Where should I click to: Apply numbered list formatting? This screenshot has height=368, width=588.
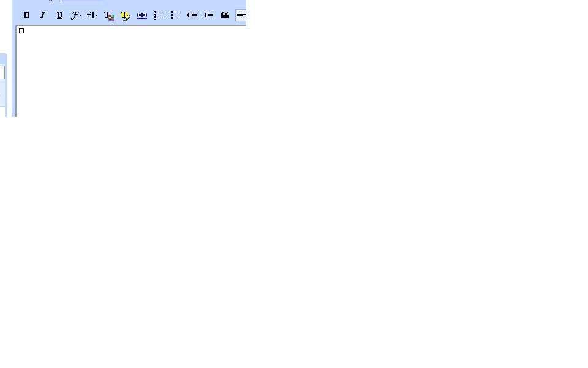tap(158, 15)
